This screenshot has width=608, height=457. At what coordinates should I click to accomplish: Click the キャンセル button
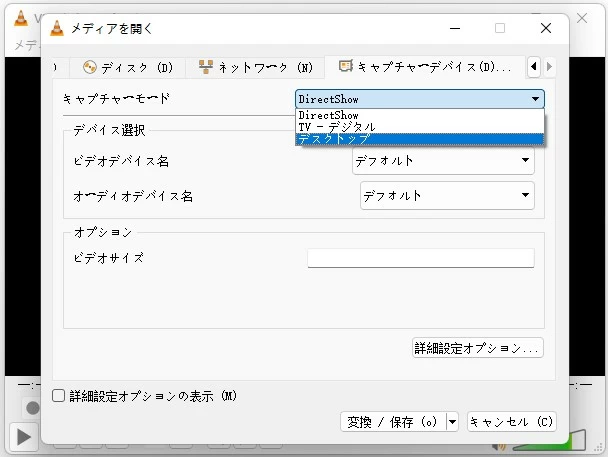point(510,422)
